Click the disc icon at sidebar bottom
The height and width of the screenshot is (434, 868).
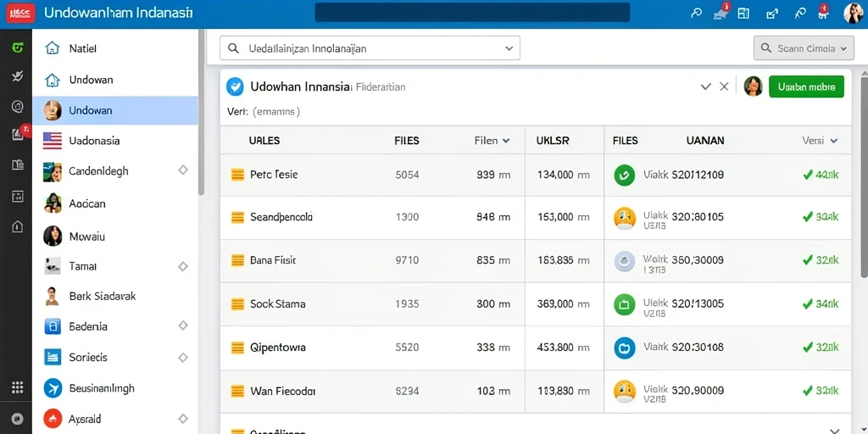17,419
